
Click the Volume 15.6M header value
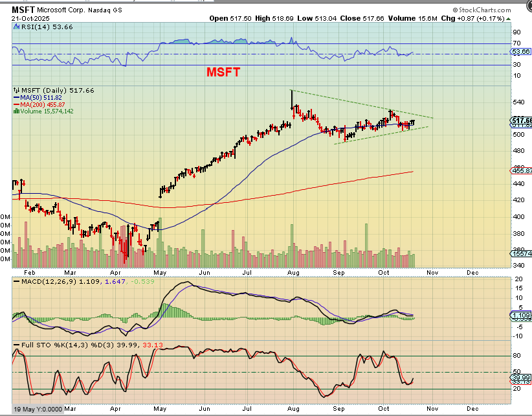pyautogui.click(x=412, y=18)
